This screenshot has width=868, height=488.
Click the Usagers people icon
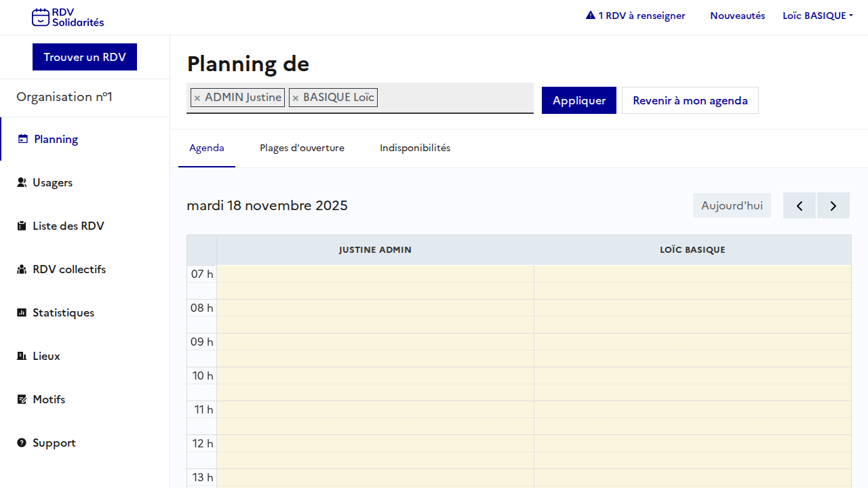point(22,182)
